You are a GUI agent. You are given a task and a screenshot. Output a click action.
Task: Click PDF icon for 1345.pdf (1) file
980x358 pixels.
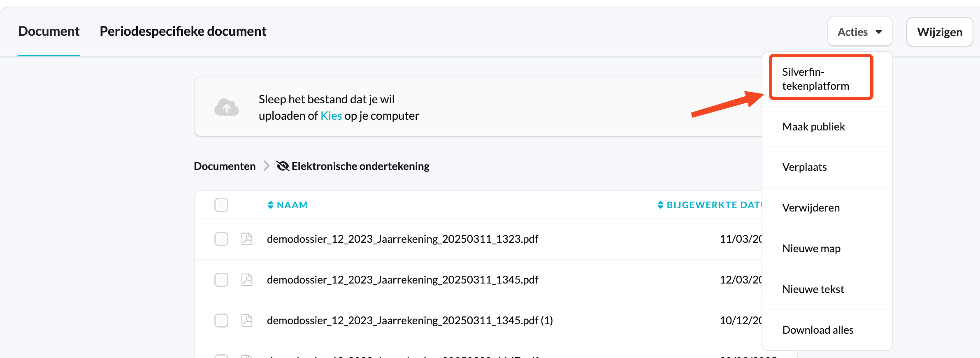tap(247, 321)
